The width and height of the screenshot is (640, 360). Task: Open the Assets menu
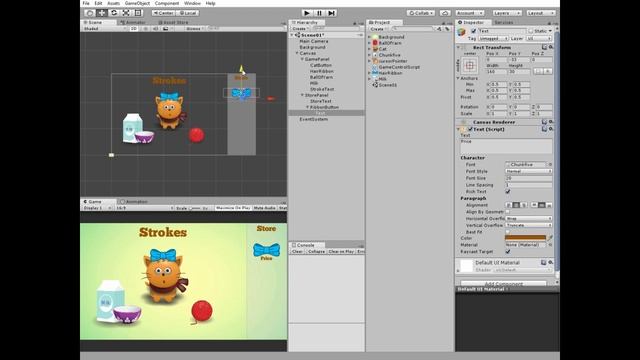113,3
